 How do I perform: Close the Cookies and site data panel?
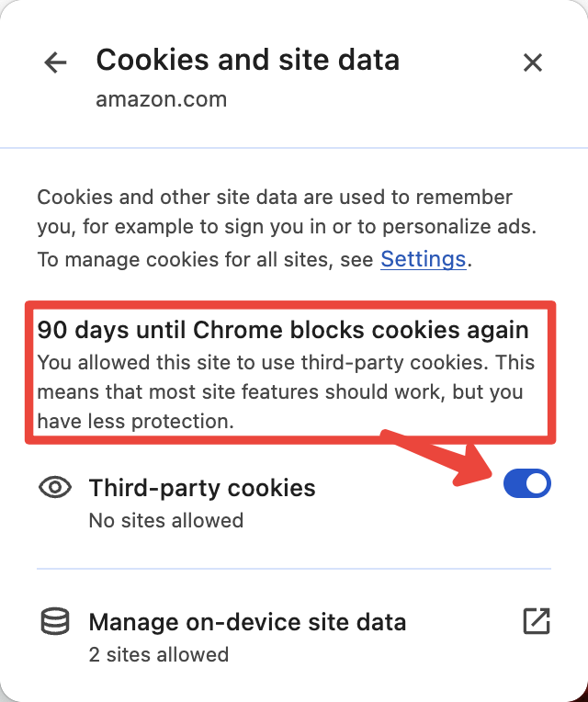[533, 62]
